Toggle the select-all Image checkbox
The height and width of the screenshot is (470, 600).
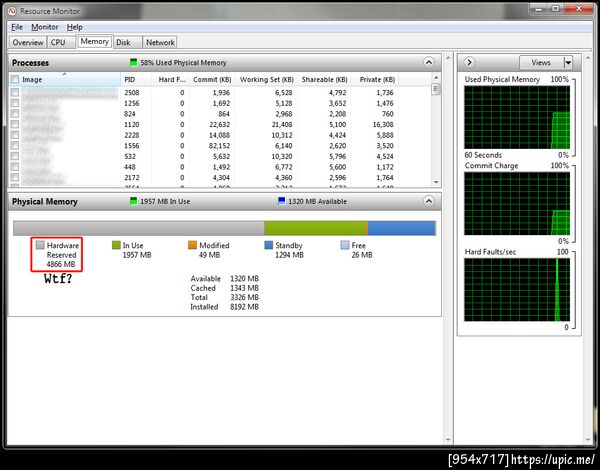tap(15, 80)
